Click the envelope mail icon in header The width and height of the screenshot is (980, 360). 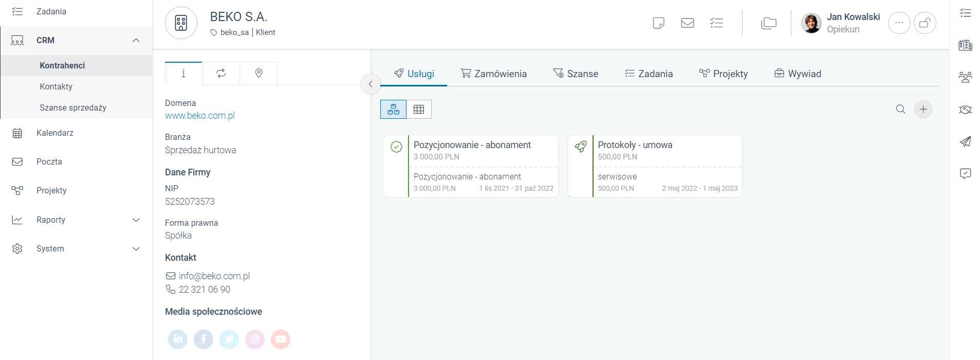[688, 23]
